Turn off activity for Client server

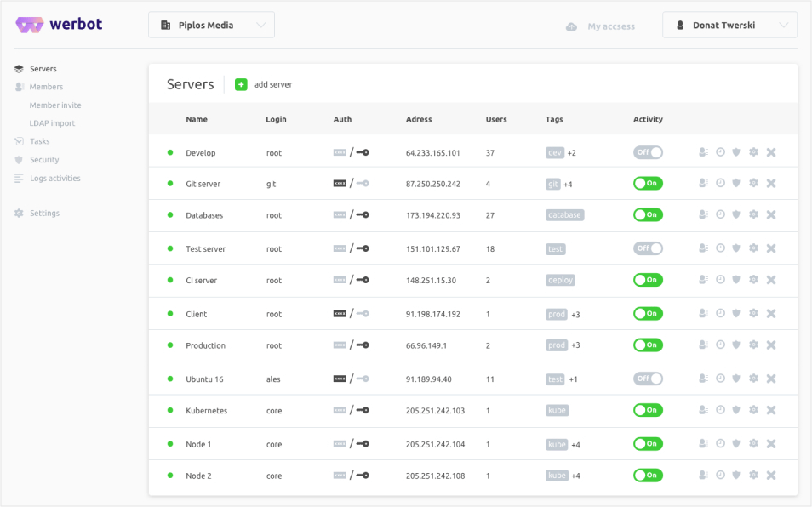tap(648, 314)
